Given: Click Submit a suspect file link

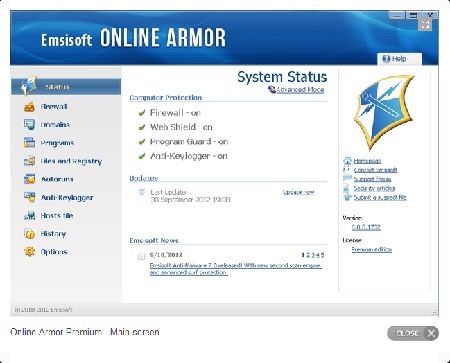Looking at the screenshot, I should [380, 197].
